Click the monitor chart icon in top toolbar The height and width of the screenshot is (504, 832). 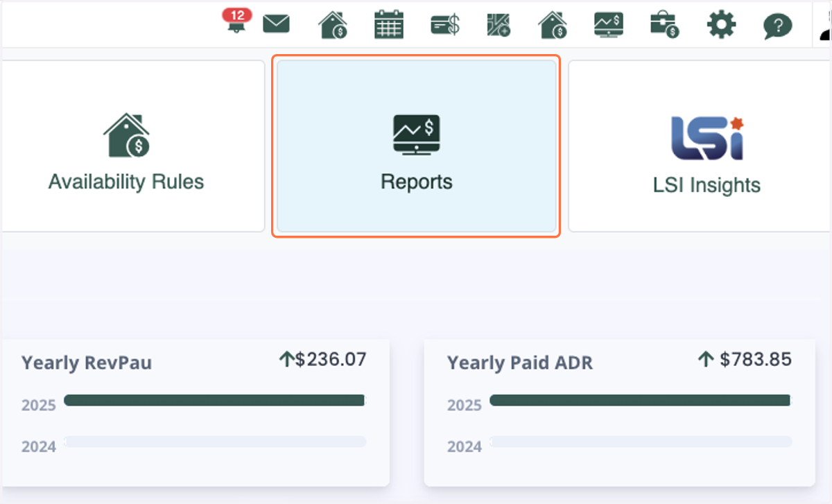pos(609,25)
